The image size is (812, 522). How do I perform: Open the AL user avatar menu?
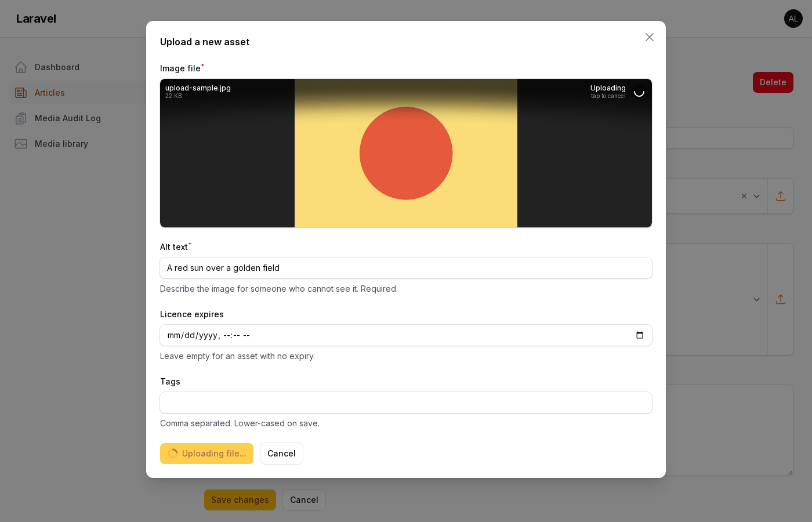[793, 19]
